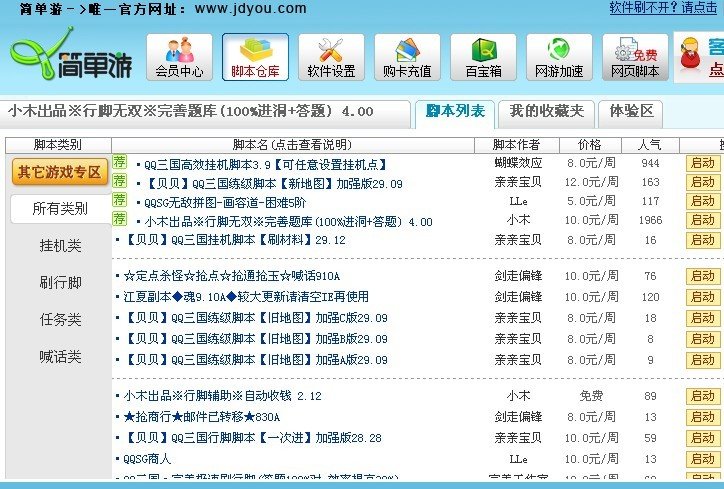Select 刷行脚 category
Image resolution: width=724 pixels, height=489 pixels.
60,283
